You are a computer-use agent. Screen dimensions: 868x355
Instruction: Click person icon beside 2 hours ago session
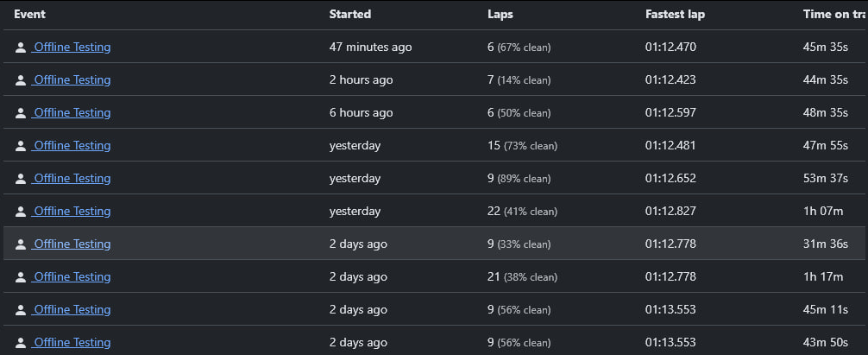coord(21,80)
